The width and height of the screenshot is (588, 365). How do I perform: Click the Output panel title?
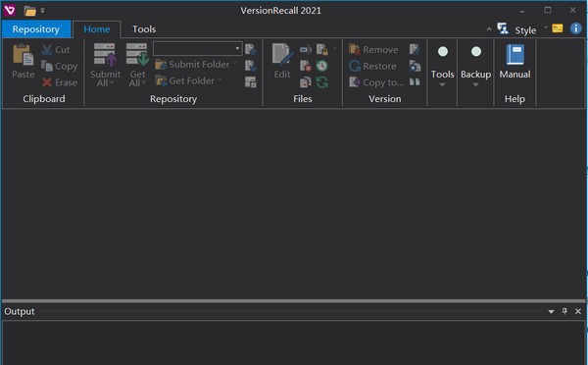click(x=20, y=312)
